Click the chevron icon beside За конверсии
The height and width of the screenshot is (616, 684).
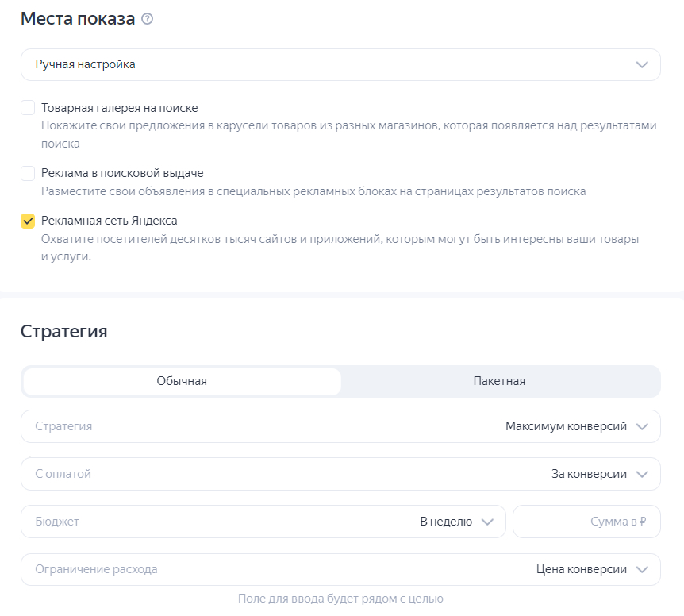643,474
